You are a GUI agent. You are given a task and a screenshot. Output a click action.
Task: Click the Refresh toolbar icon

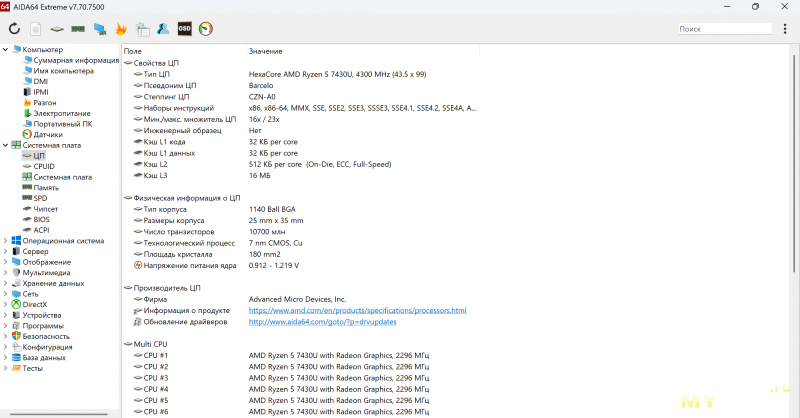pos(14,29)
